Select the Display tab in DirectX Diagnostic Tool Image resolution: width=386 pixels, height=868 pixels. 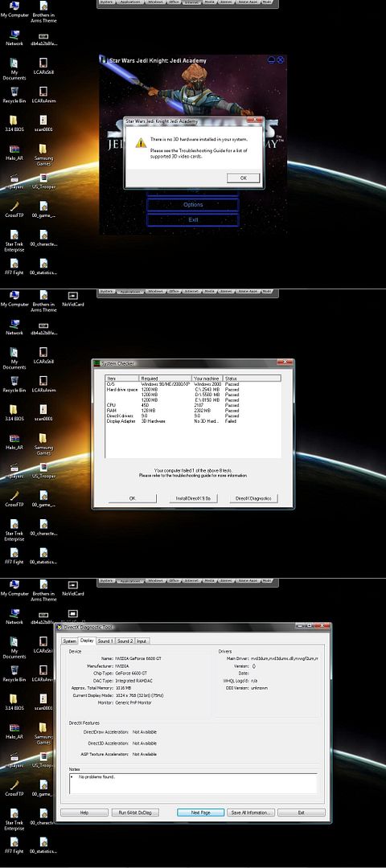point(87,641)
